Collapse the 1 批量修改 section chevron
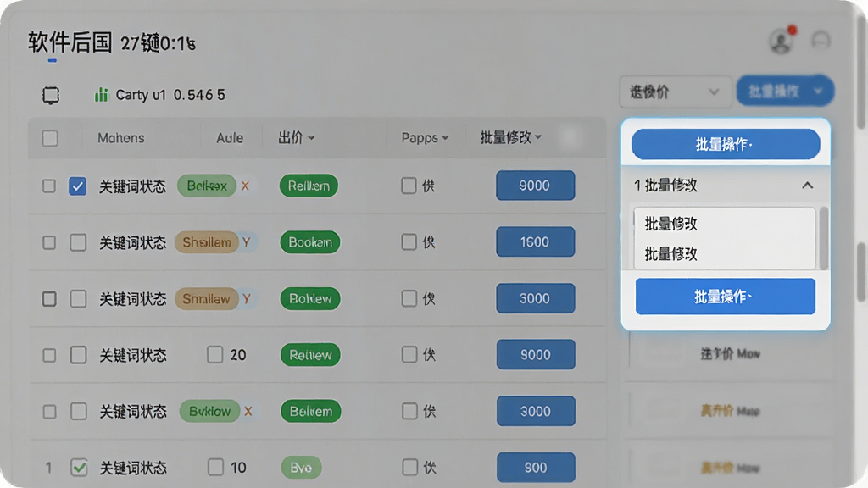This screenshot has width=868, height=488. click(808, 186)
